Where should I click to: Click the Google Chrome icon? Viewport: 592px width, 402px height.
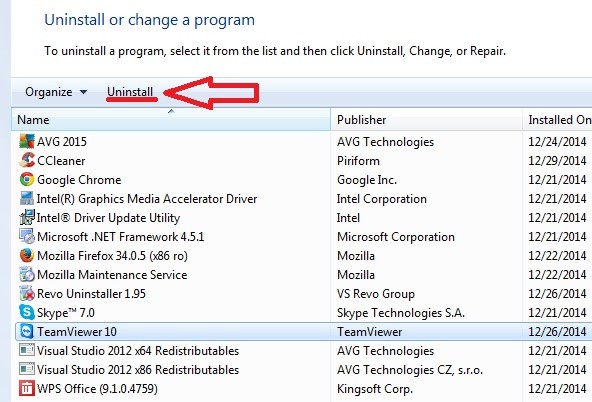click(27, 180)
